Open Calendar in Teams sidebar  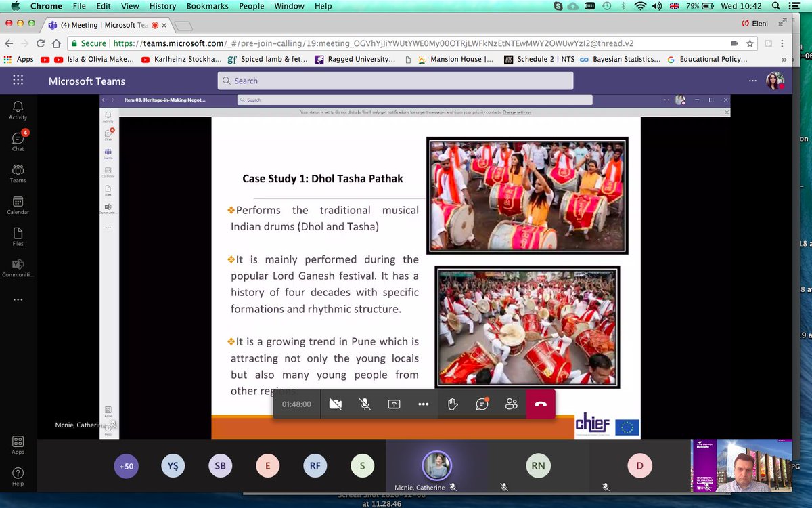[x=18, y=205]
